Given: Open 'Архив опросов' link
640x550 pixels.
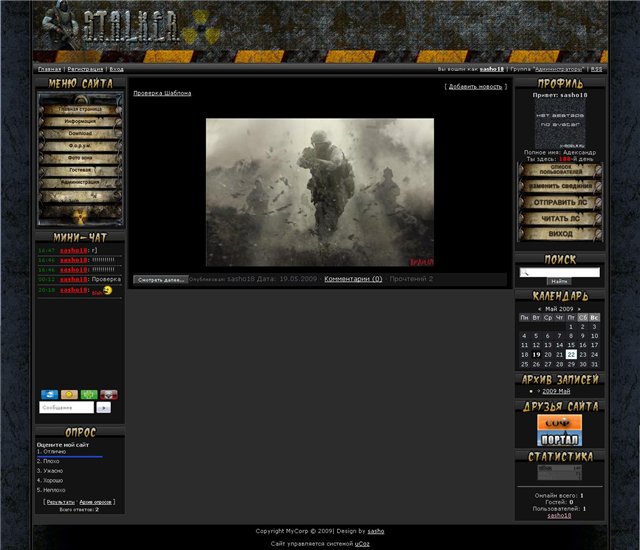Looking at the screenshot, I should (96, 502).
